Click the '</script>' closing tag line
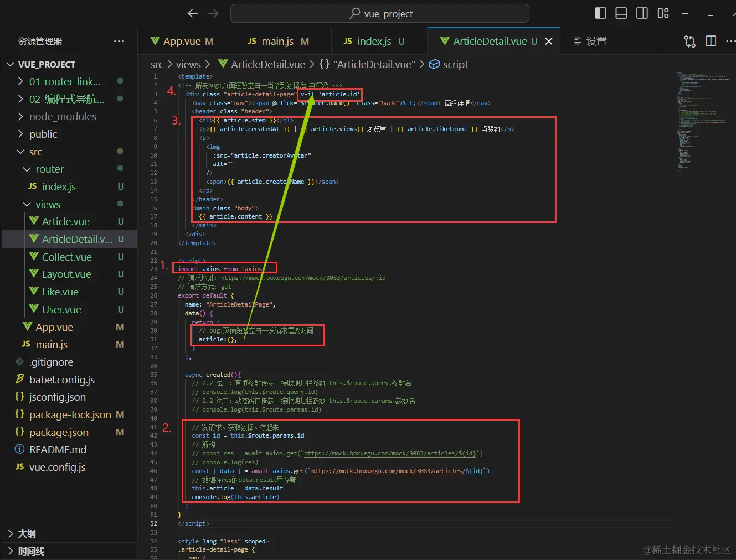 193,524
